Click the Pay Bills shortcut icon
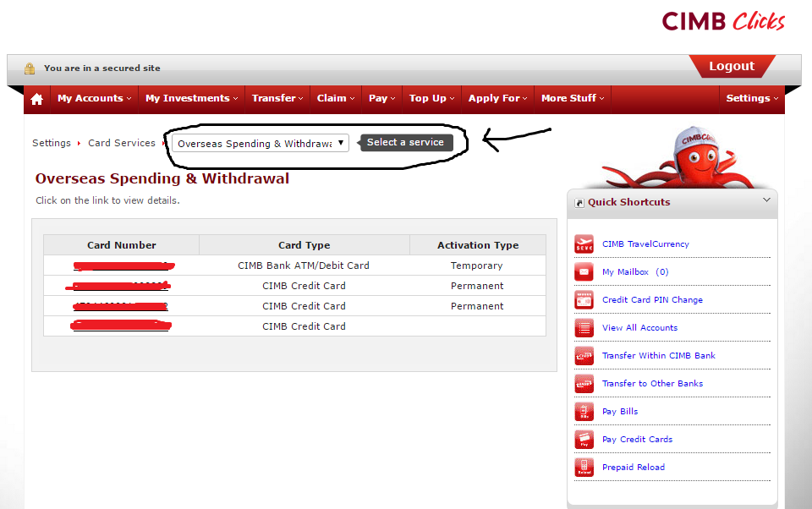812x509 pixels. [x=584, y=412]
